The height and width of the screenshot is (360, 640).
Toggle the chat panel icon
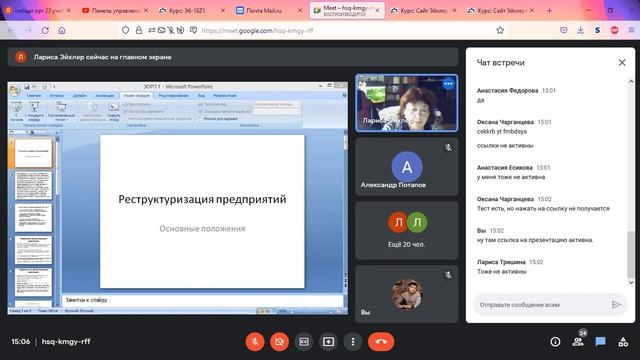pos(600,342)
